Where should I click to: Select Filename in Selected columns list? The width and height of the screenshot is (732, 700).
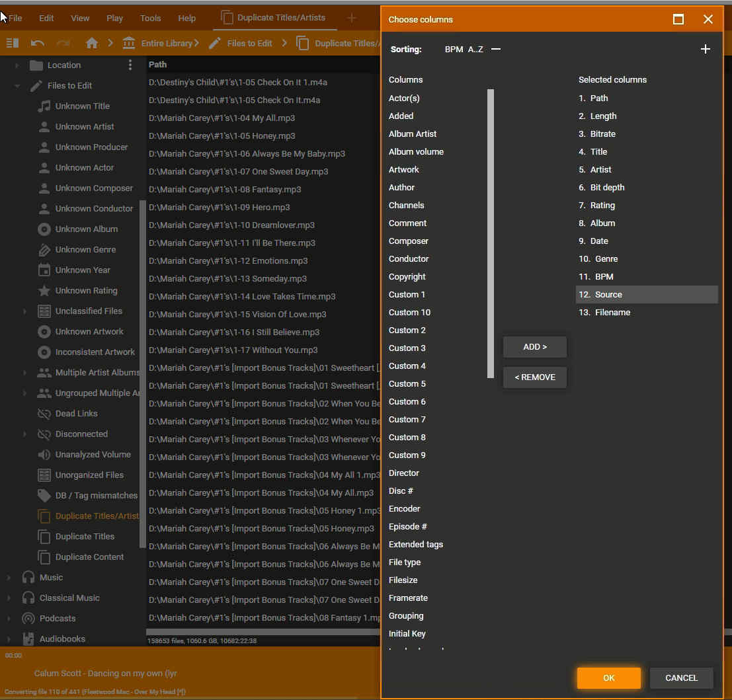[x=612, y=312]
